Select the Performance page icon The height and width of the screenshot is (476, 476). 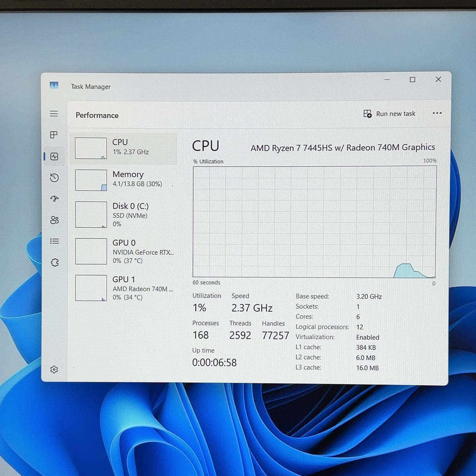point(54,156)
